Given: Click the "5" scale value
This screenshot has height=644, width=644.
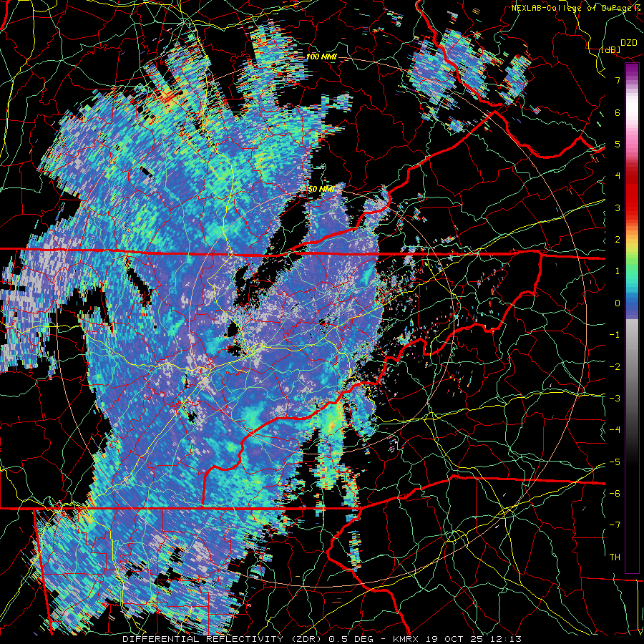Looking at the screenshot, I should click(x=618, y=144).
